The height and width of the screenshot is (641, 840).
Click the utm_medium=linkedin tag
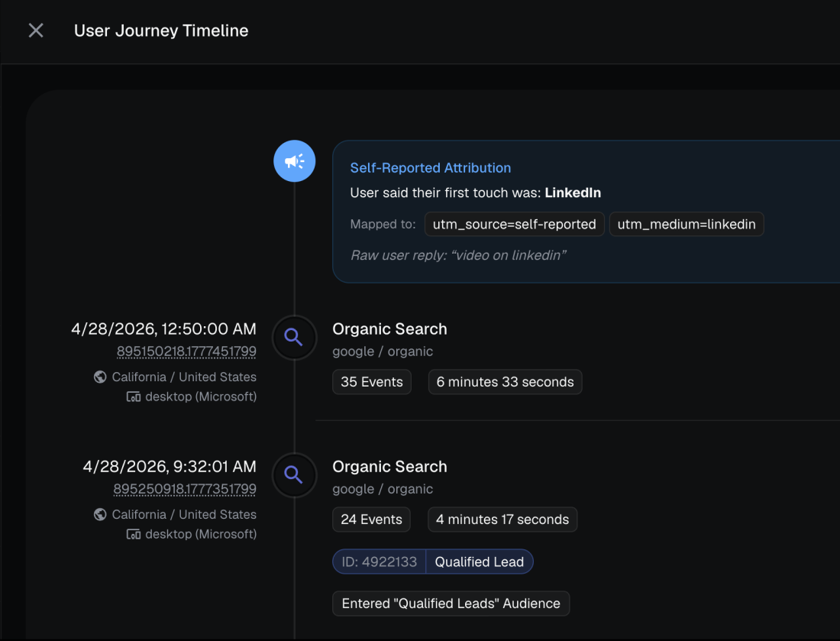coord(687,224)
